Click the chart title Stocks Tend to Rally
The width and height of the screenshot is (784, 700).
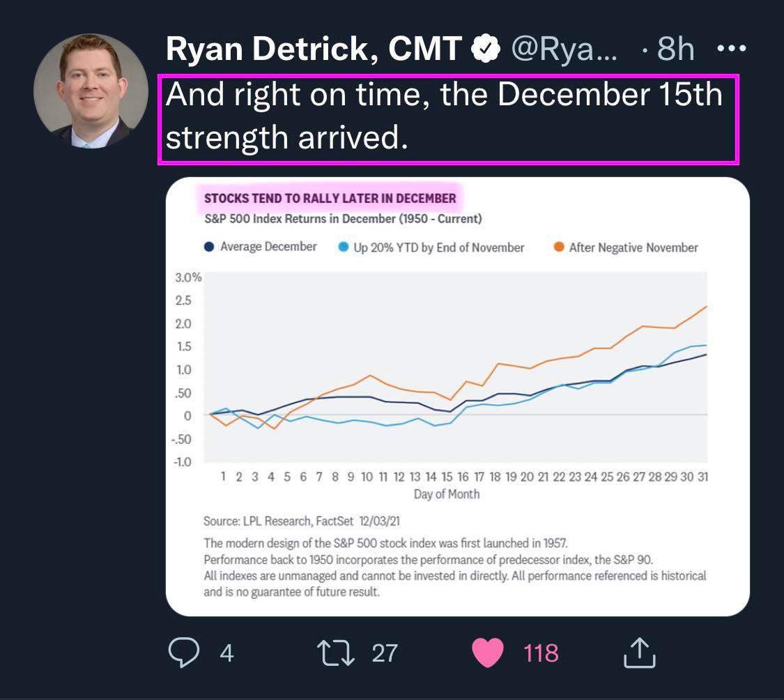(330, 199)
